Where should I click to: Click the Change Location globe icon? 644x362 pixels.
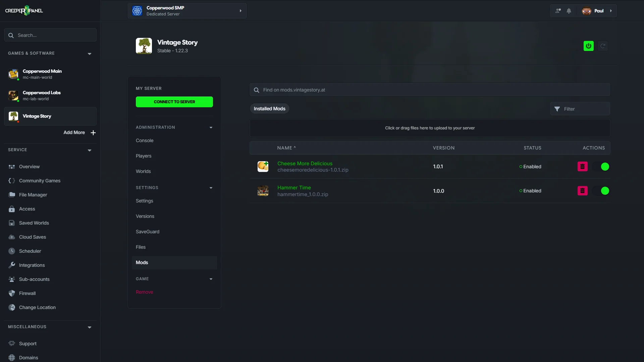coord(12,307)
